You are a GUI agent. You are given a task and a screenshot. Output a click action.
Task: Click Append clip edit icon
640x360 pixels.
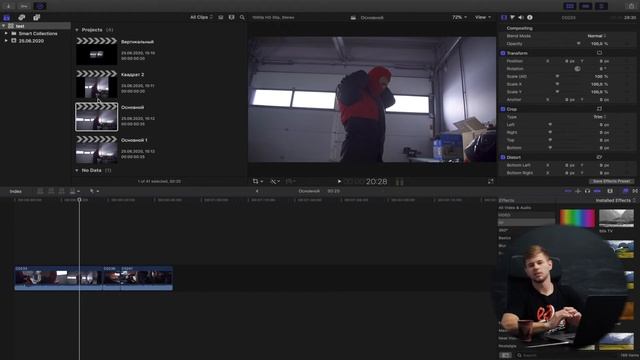point(62,191)
